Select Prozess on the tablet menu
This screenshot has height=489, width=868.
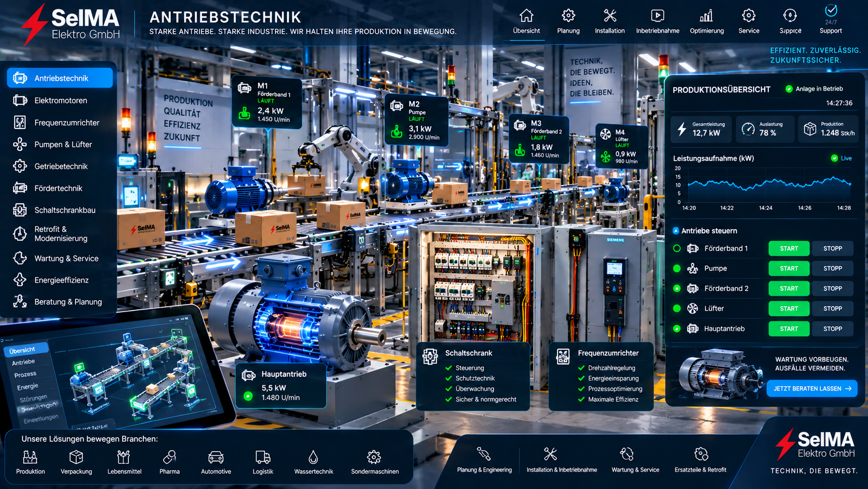[x=25, y=375]
